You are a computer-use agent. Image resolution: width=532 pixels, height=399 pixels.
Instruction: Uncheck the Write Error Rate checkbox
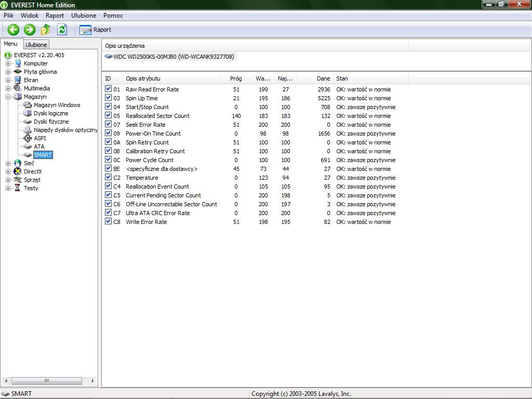[109, 222]
